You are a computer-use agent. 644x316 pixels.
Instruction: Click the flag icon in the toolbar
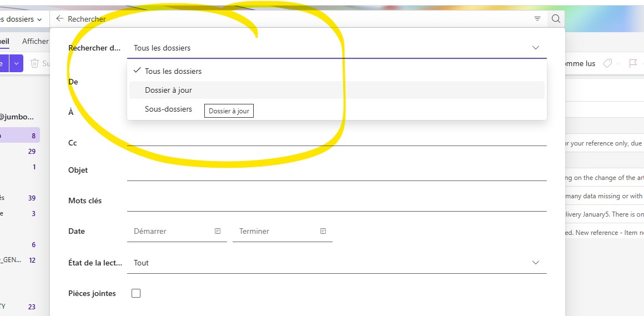tap(633, 63)
